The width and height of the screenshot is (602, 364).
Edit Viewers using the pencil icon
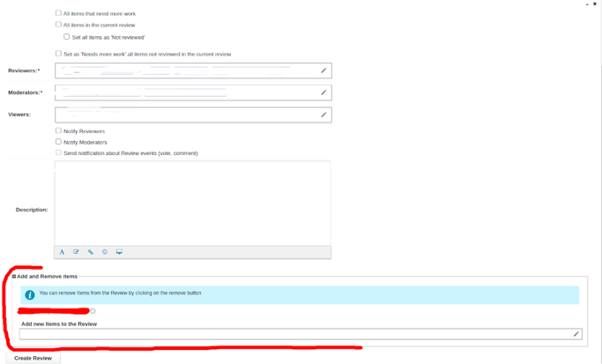pos(323,115)
